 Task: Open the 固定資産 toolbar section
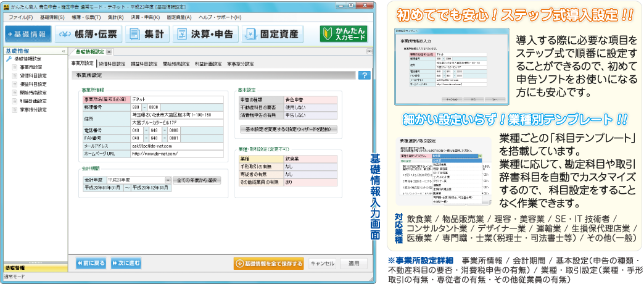273,33
